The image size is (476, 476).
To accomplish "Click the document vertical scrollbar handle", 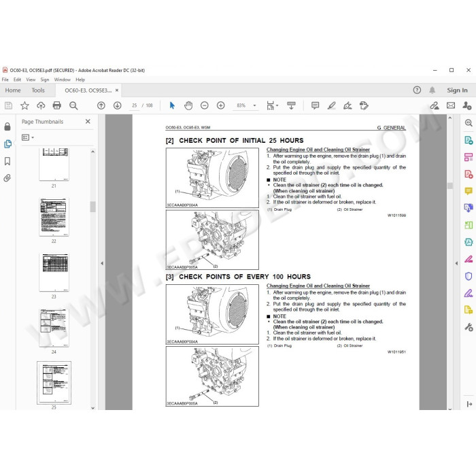I will click(x=450, y=186).
